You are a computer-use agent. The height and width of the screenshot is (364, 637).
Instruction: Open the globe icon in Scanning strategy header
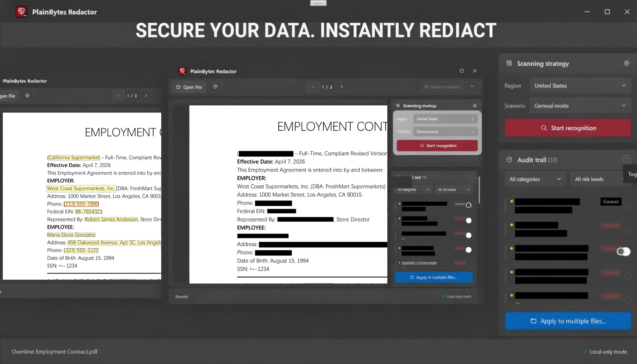point(626,63)
